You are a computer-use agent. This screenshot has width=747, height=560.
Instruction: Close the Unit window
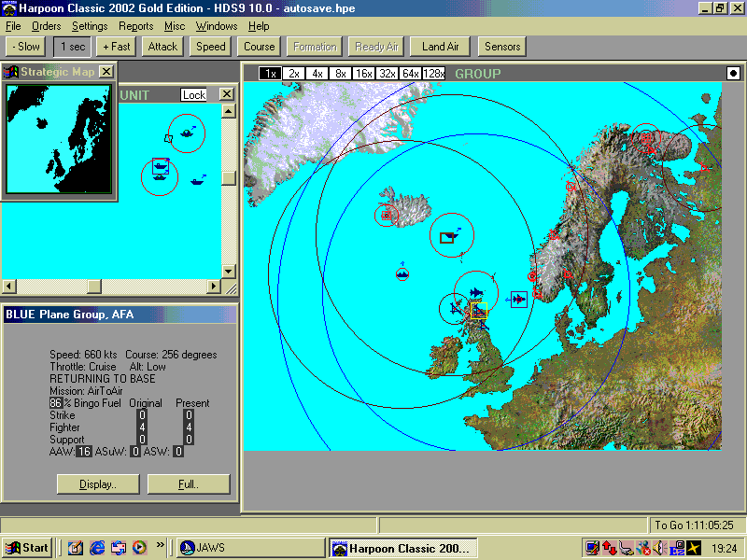point(227,94)
